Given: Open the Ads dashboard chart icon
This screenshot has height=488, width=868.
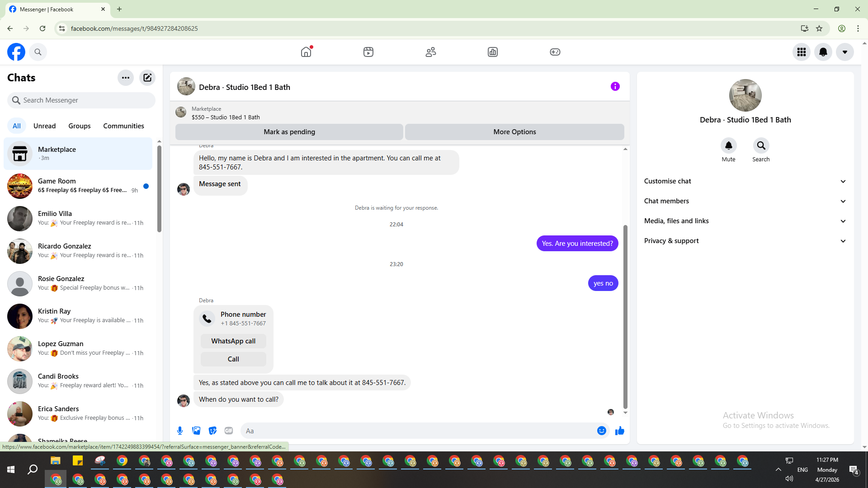Looking at the screenshot, I should pyautogui.click(x=493, y=52).
